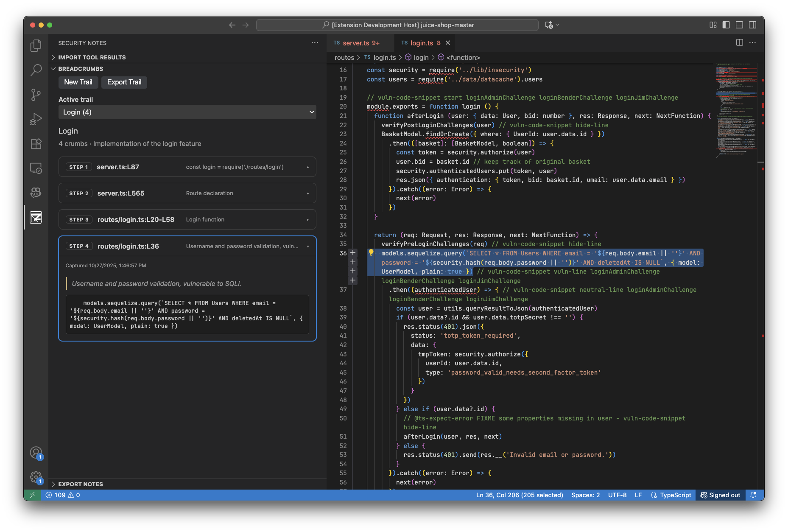Screen dimensions: 788x532
Task: Click the lightbulb code action on line 36
Action: [371, 253]
